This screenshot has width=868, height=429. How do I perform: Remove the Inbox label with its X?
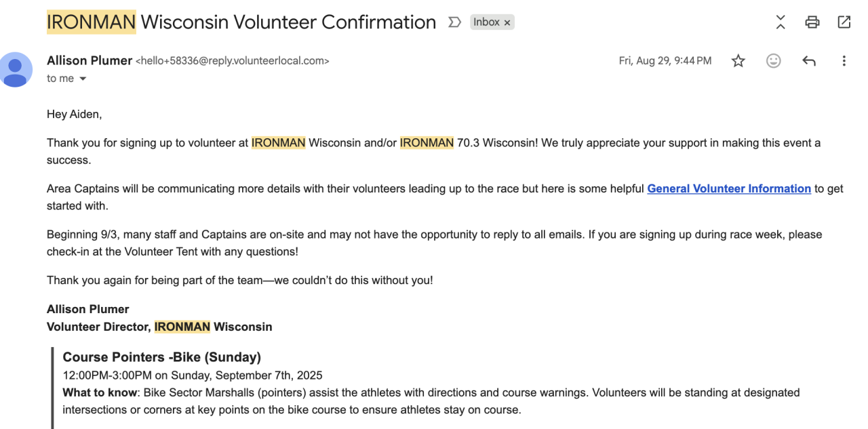[507, 22]
